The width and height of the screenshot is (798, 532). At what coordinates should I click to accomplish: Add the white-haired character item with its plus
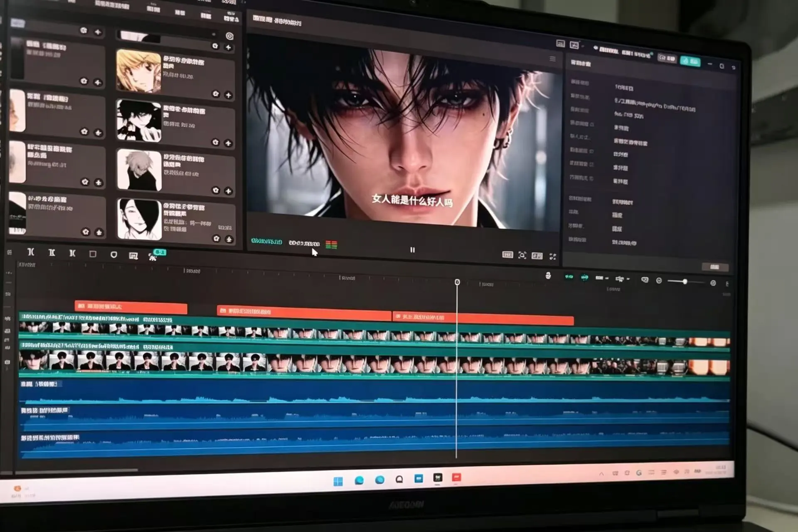point(228,191)
